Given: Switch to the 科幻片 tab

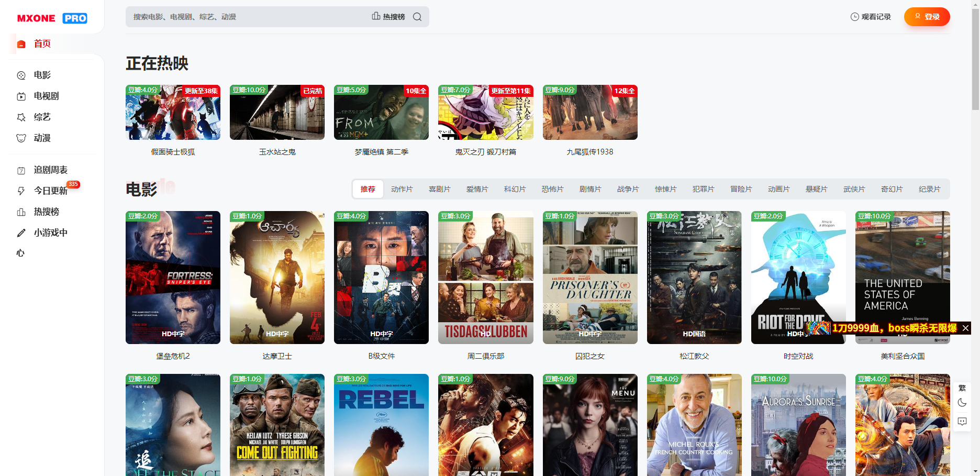Looking at the screenshot, I should coord(515,189).
